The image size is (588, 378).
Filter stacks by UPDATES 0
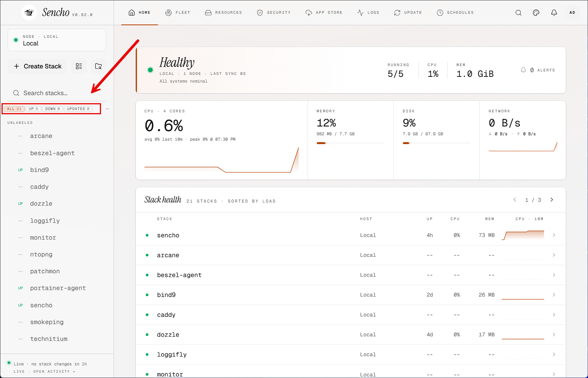point(78,109)
